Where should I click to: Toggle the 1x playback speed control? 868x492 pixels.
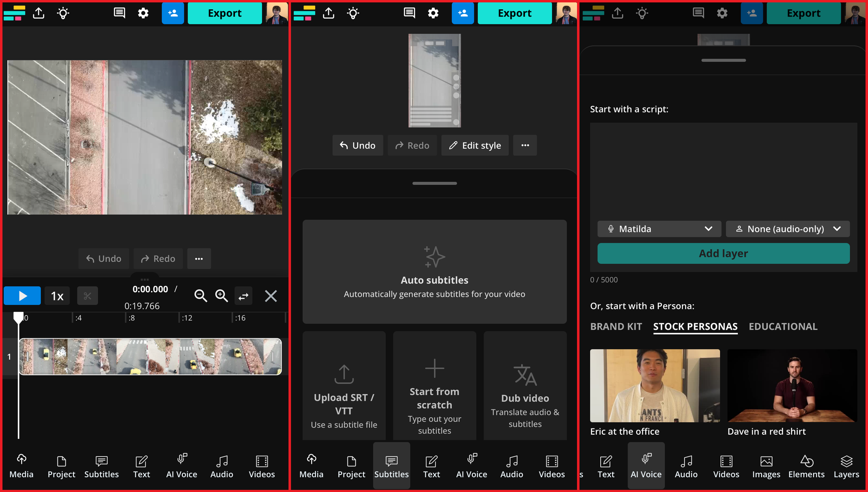[x=57, y=296]
